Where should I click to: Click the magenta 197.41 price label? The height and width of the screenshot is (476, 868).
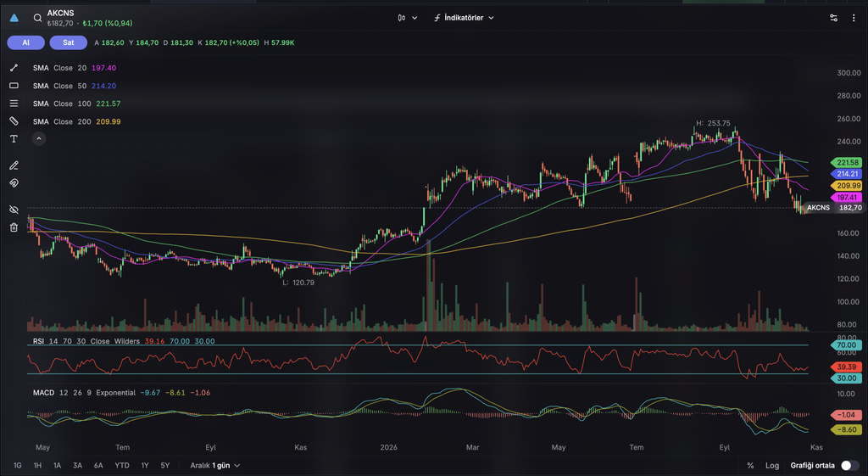point(847,197)
